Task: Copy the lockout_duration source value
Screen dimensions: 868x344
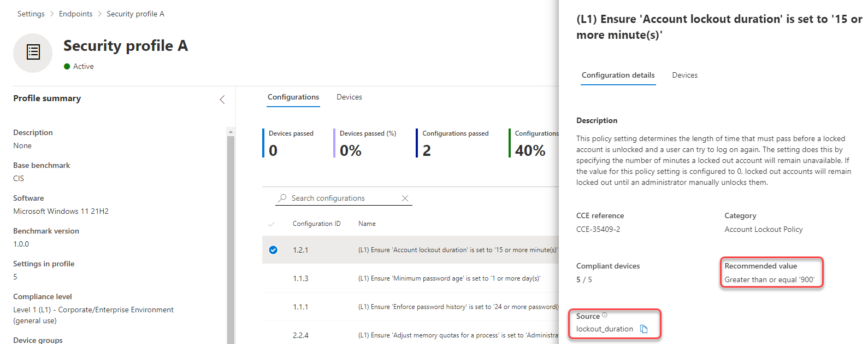Action: pos(643,329)
